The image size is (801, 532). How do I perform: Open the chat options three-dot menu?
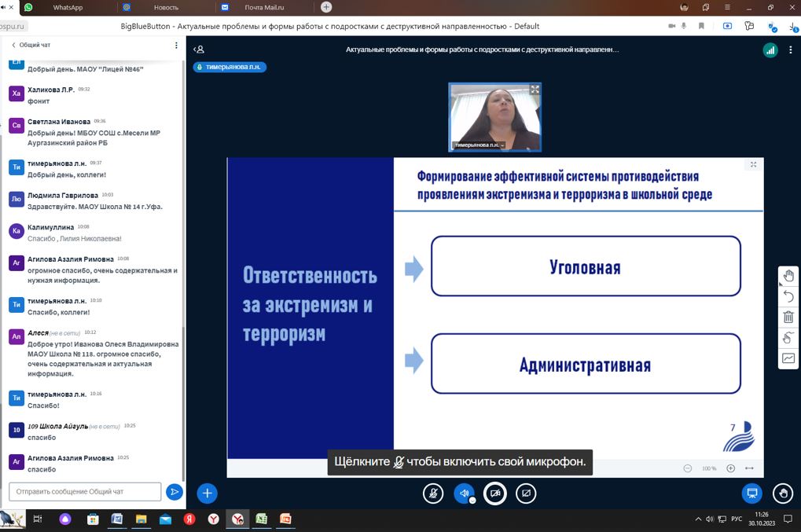(x=176, y=46)
